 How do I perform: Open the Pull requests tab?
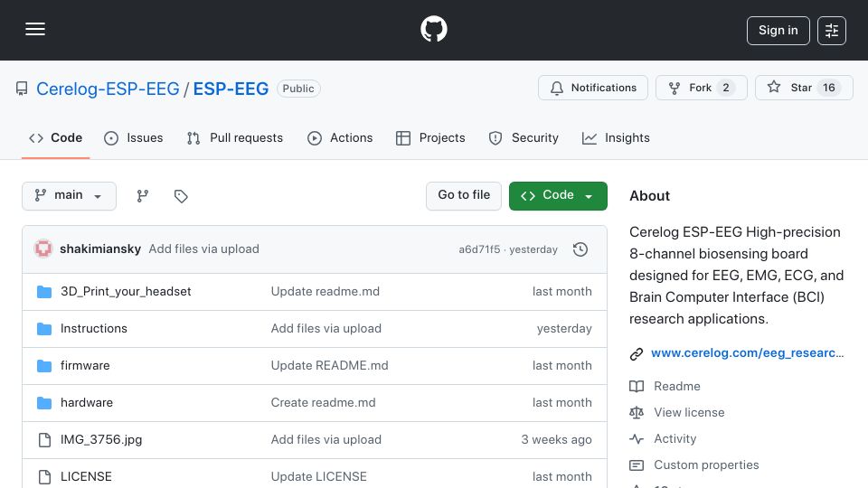pyautogui.click(x=235, y=137)
